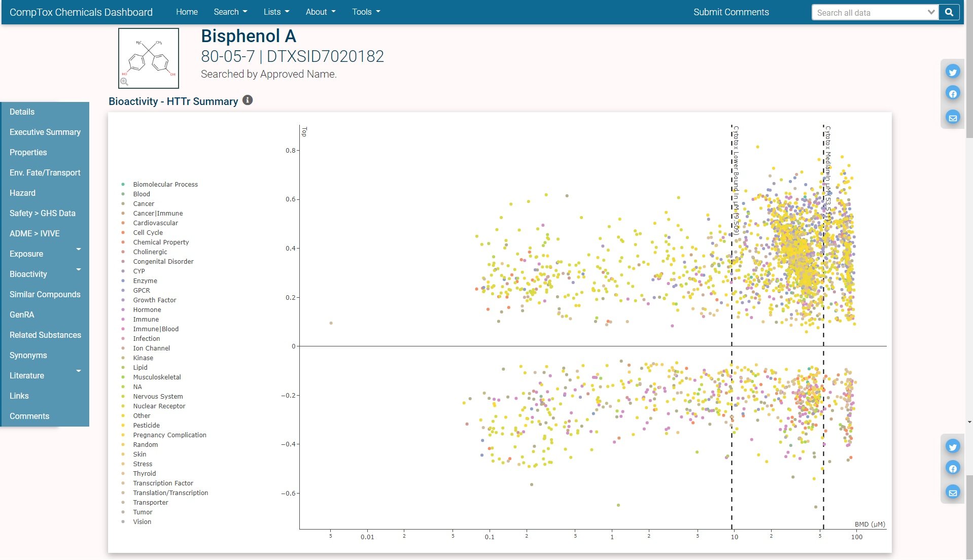Click the Facebook share icon top right
973x560 pixels.
coord(953,93)
